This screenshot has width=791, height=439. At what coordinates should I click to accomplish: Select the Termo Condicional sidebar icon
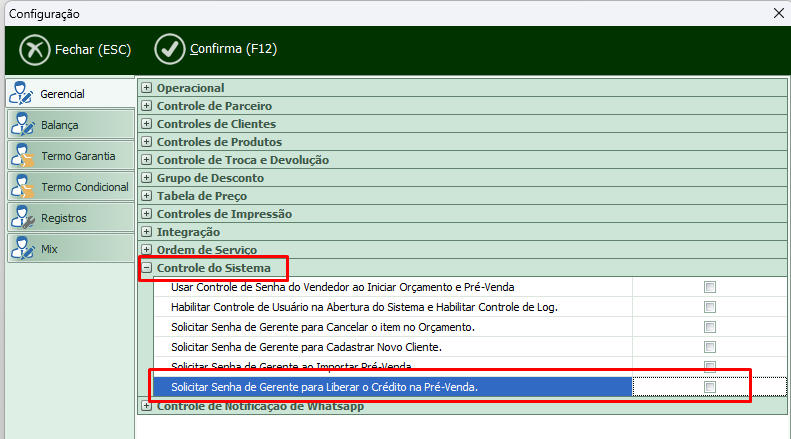pos(22,187)
